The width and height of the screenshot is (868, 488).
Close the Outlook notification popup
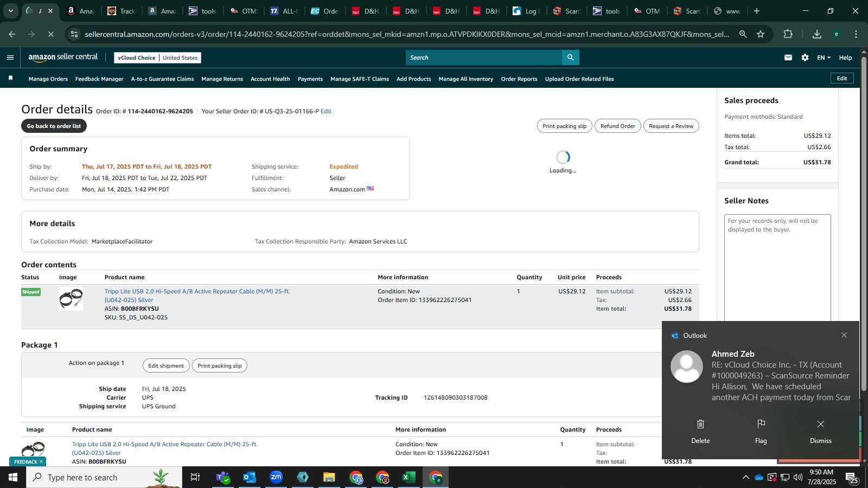[x=844, y=335]
